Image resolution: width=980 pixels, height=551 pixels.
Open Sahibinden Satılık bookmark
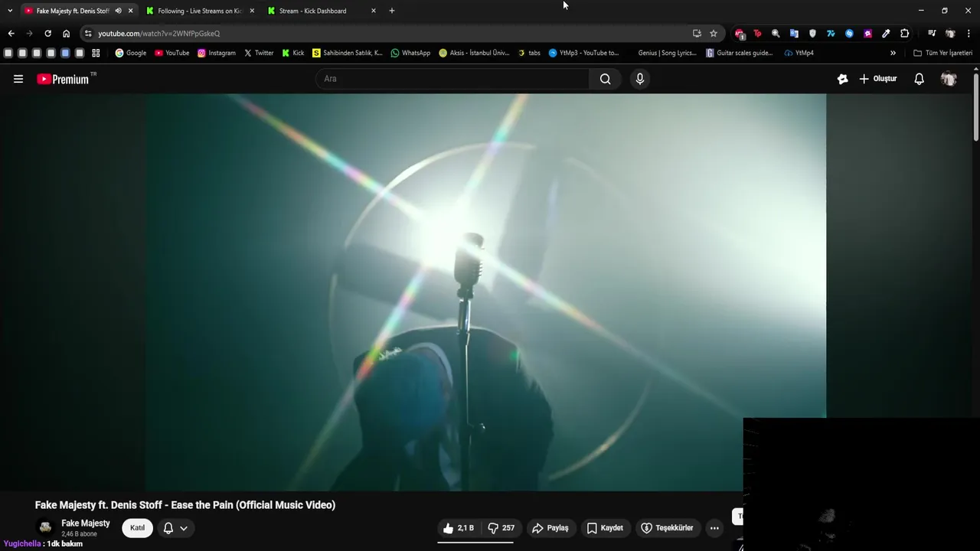347,53
